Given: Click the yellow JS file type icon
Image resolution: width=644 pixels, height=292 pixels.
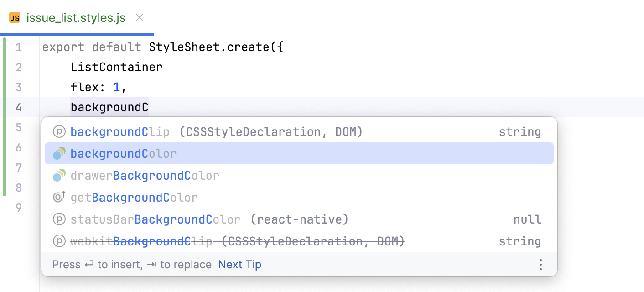Looking at the screenshot, I should pyautogui.click(x=14, y=17).
